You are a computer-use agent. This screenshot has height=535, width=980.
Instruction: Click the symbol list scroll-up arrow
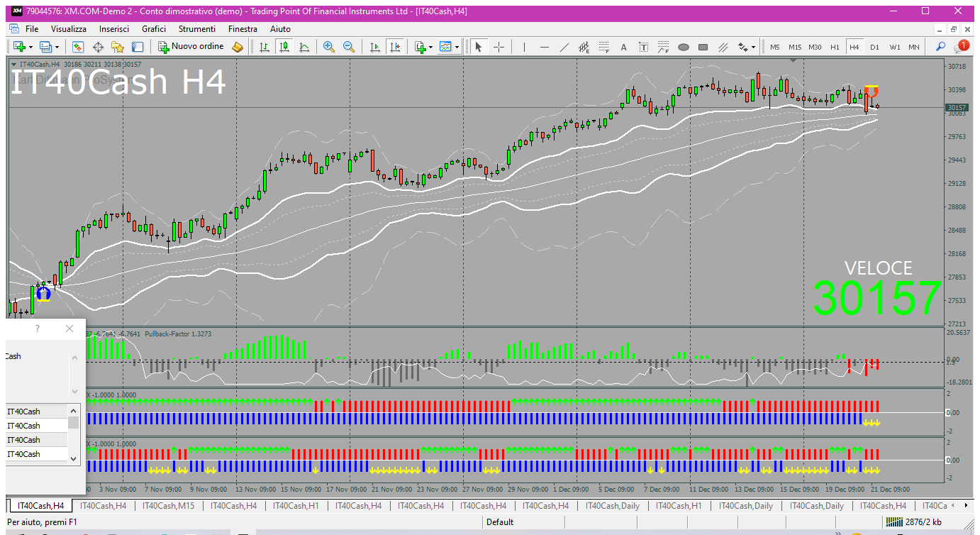[74, 411]
